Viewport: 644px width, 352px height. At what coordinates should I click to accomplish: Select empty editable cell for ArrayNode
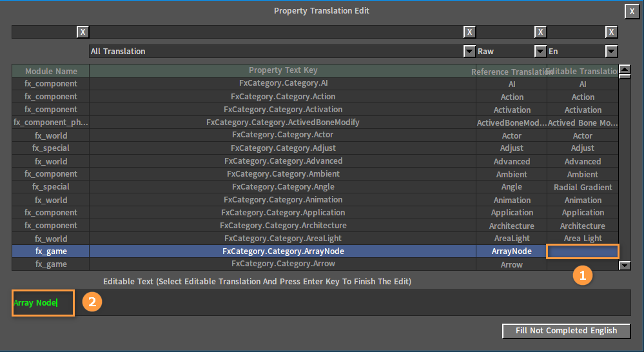[582, 251]
